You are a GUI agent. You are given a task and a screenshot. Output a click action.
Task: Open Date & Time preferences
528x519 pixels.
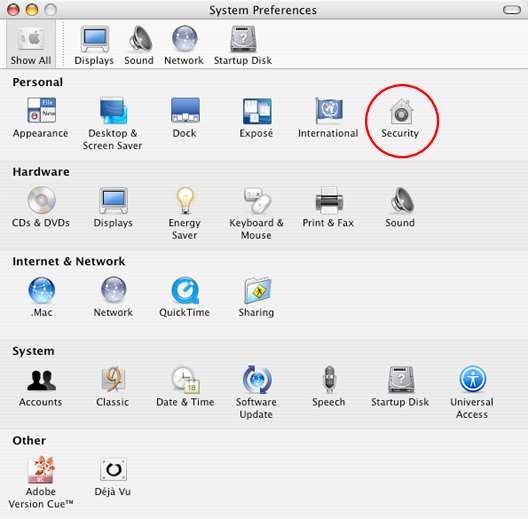[x=185, y=386]
